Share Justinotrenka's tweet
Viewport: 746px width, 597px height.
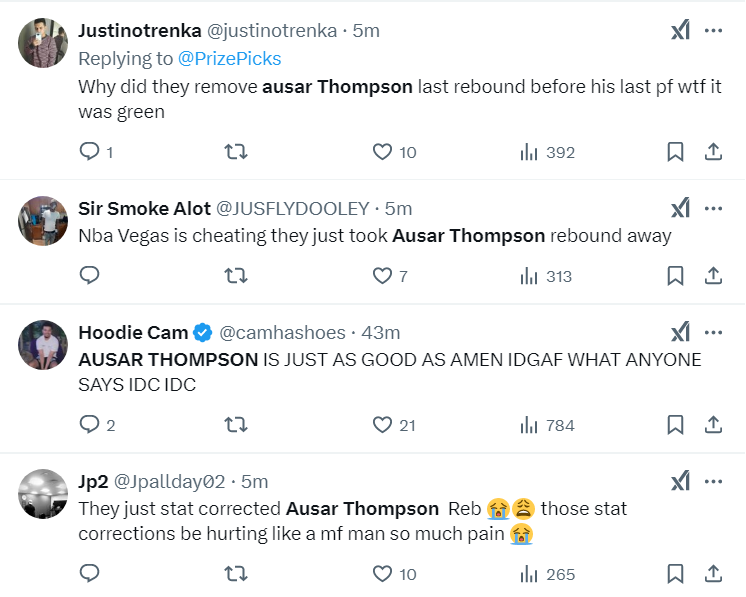point(713,152)
